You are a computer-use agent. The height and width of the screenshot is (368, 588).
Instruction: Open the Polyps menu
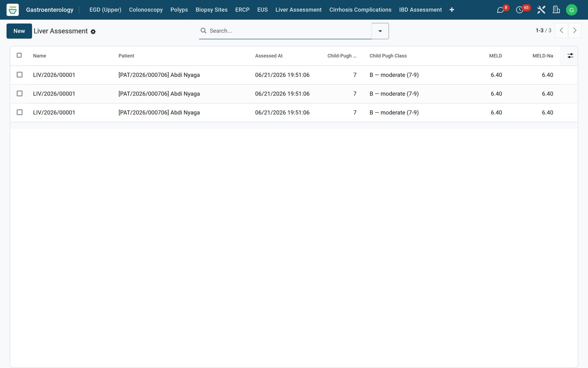179,10
